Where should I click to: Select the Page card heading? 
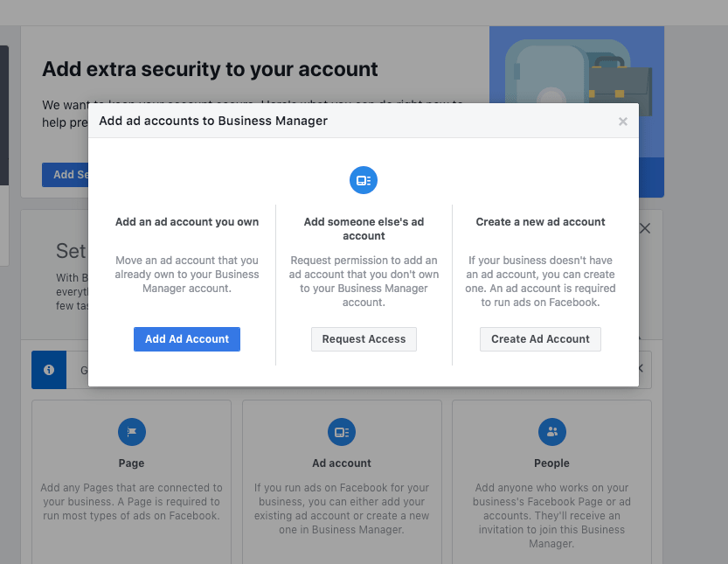(x=131, y=463)
